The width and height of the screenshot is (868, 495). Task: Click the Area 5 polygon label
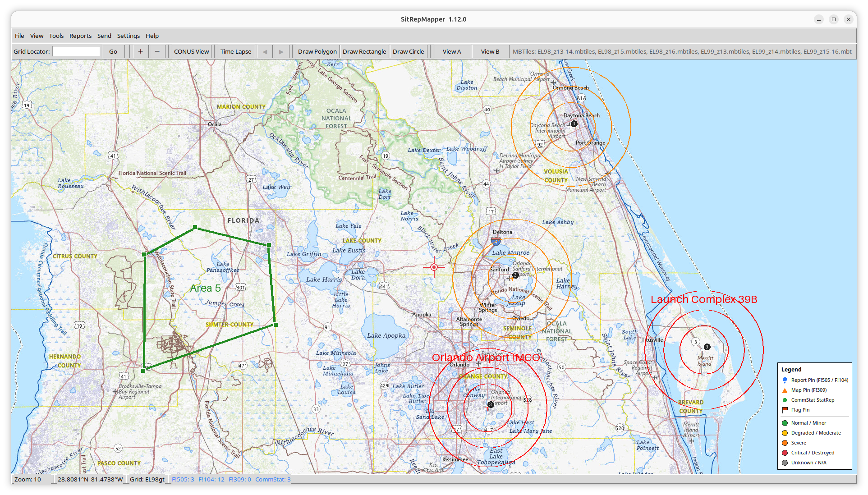tap(205, 288)
